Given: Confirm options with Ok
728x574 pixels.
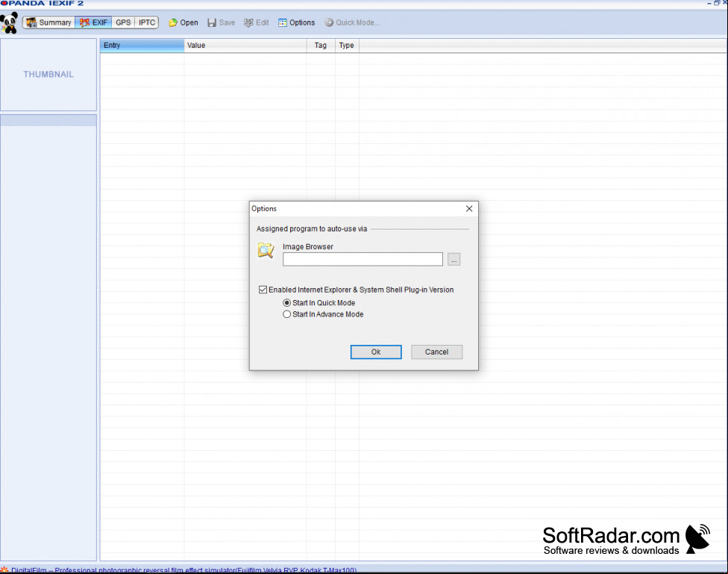Looking at the screenshot, I should [376, 352].
